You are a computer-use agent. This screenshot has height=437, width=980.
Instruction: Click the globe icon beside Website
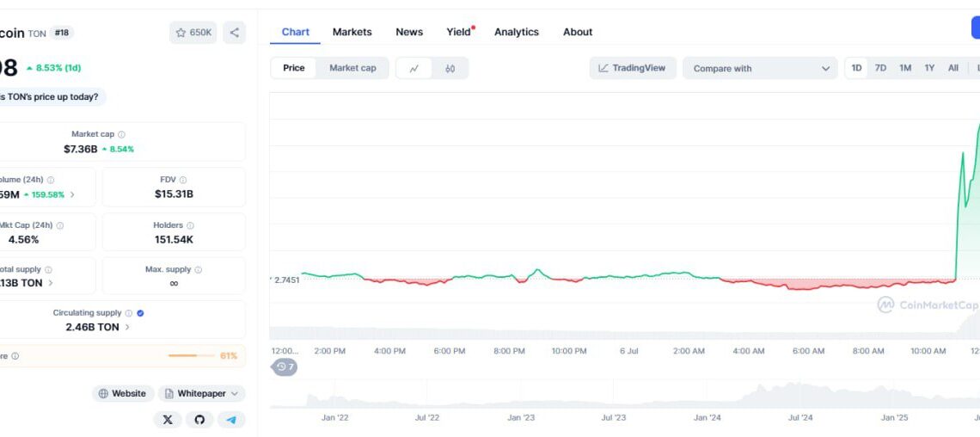click(x=103, y=394)
